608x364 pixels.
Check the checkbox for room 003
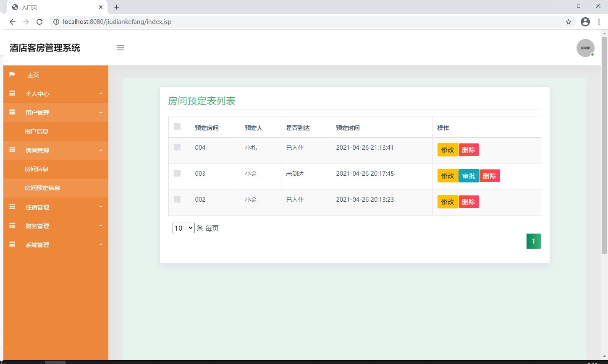[177, 173]
